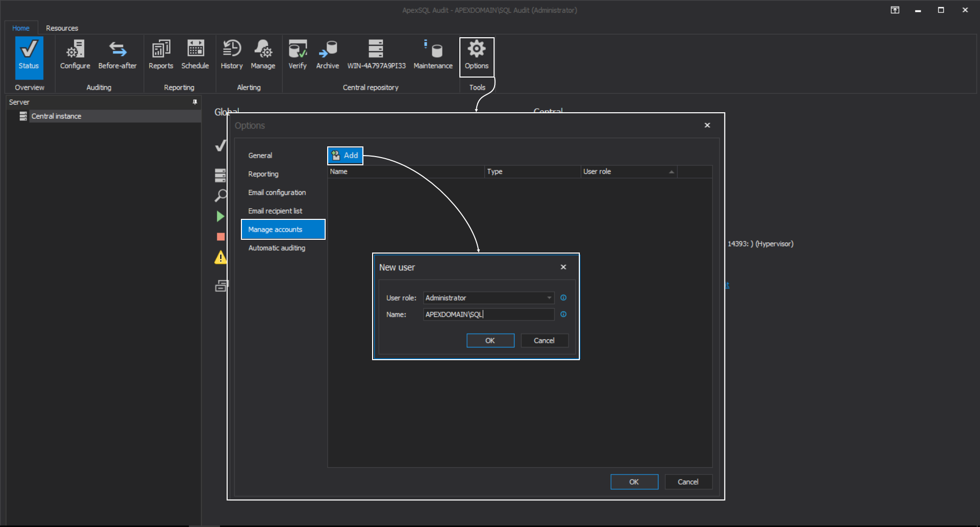Viewport: 980px width, 527px height.
Task: Click info icon next to User role
Action: tap(563, 298)
